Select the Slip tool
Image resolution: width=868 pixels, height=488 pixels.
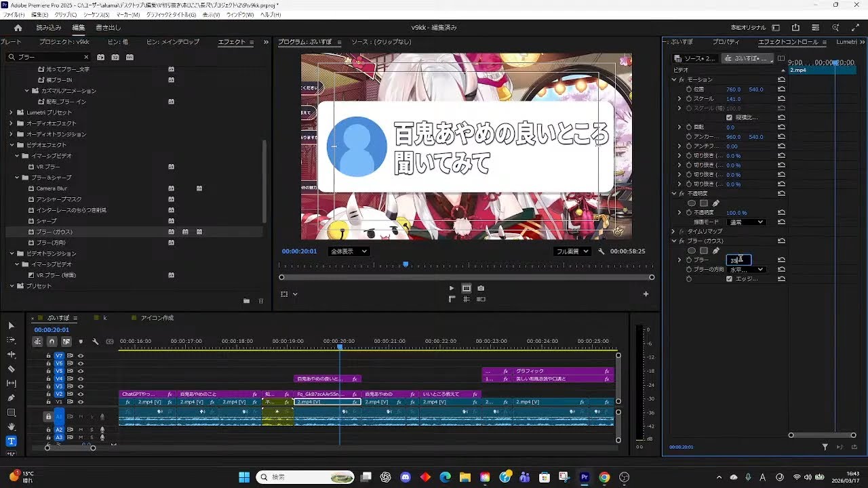click(11, 384)
